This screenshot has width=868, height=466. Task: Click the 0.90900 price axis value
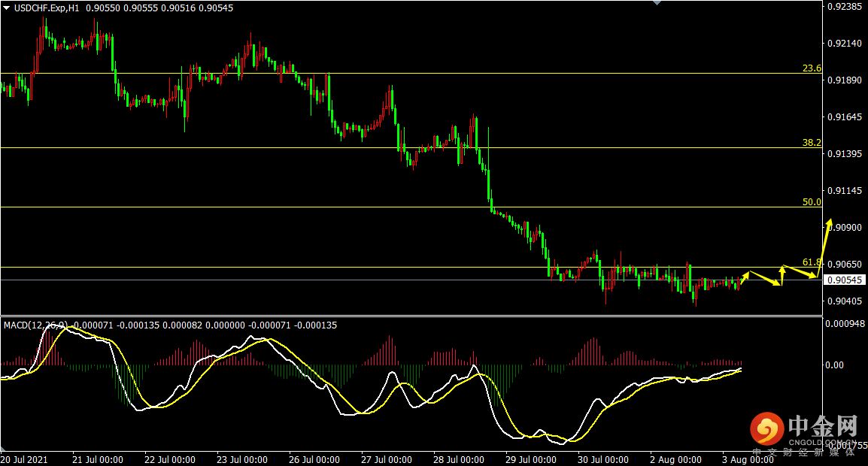click(x=845, y=228)
